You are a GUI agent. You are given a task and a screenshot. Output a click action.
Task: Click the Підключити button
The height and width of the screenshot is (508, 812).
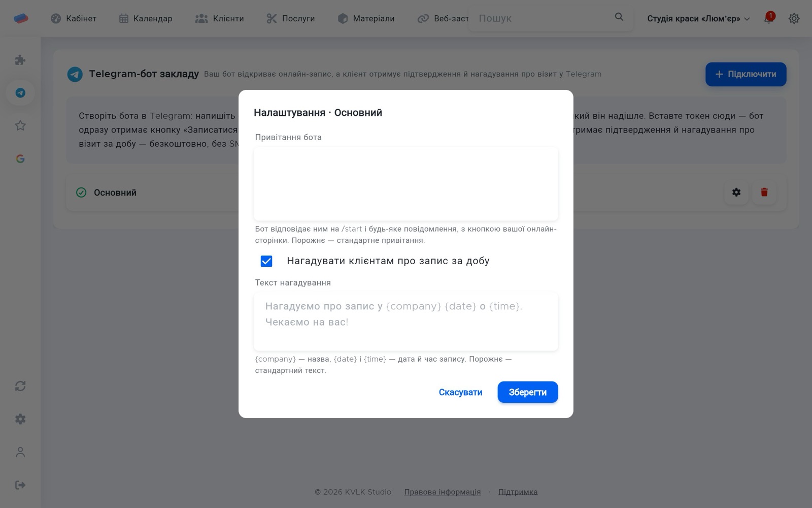tap(746, 74)
